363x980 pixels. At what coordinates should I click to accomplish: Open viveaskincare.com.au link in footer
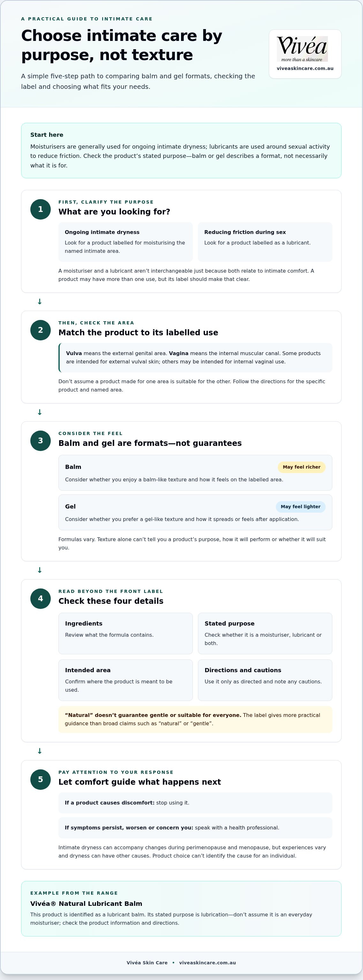[x=208, y=962]
